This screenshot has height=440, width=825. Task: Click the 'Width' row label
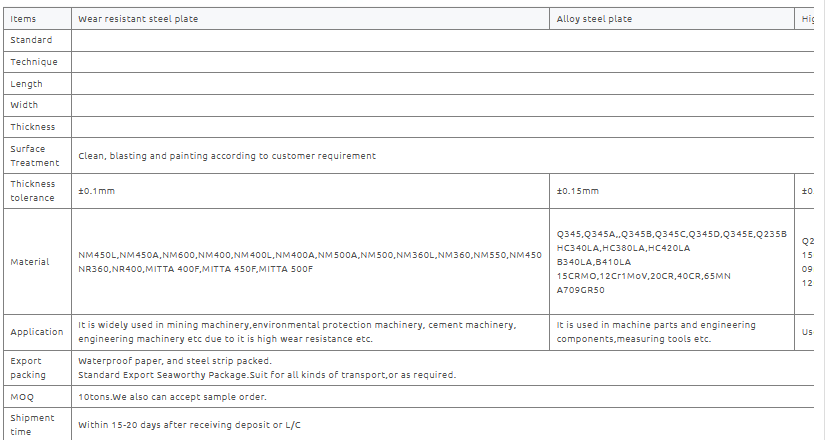coord(24,105)
